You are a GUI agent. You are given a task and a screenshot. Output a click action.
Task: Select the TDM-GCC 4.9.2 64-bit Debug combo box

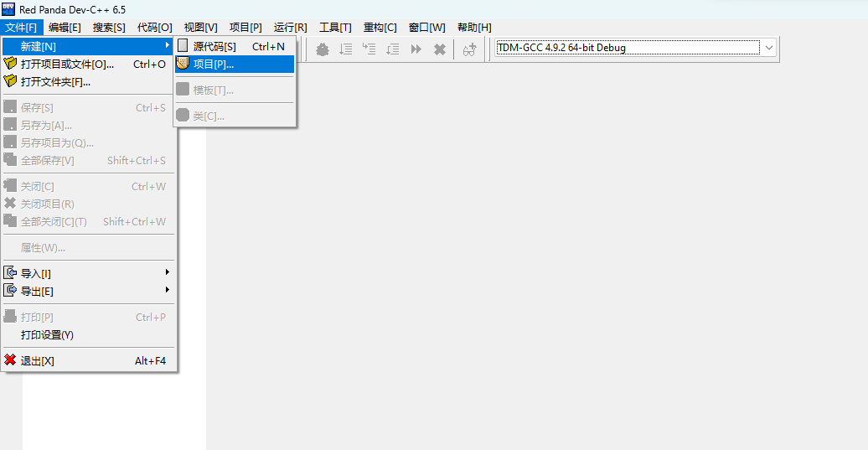pos(635,48)
